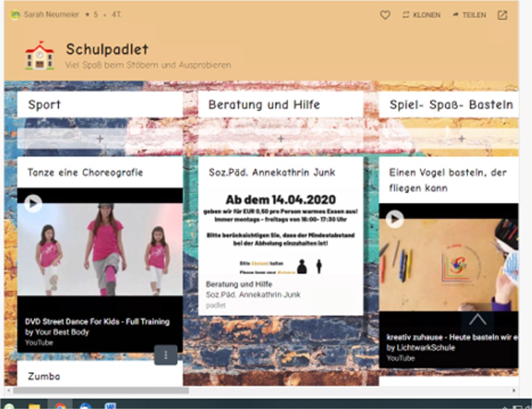Viewport: 532px width, 409px height.
Task: Open the Zumba post
Action: [44, 376]
